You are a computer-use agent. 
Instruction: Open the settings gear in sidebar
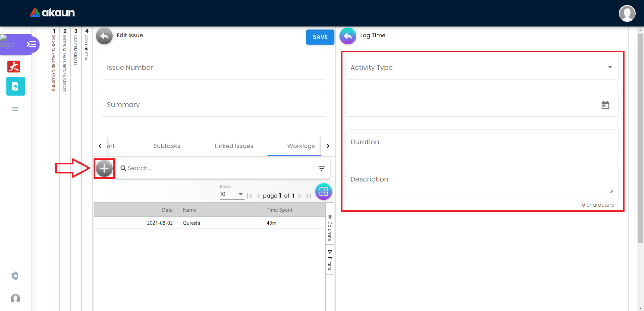[15, 276]
